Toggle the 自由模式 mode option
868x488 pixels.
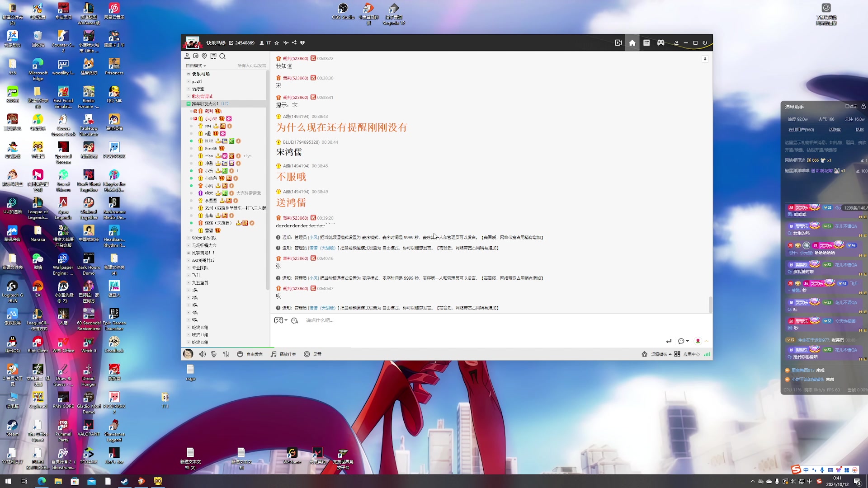pos(197,66)
